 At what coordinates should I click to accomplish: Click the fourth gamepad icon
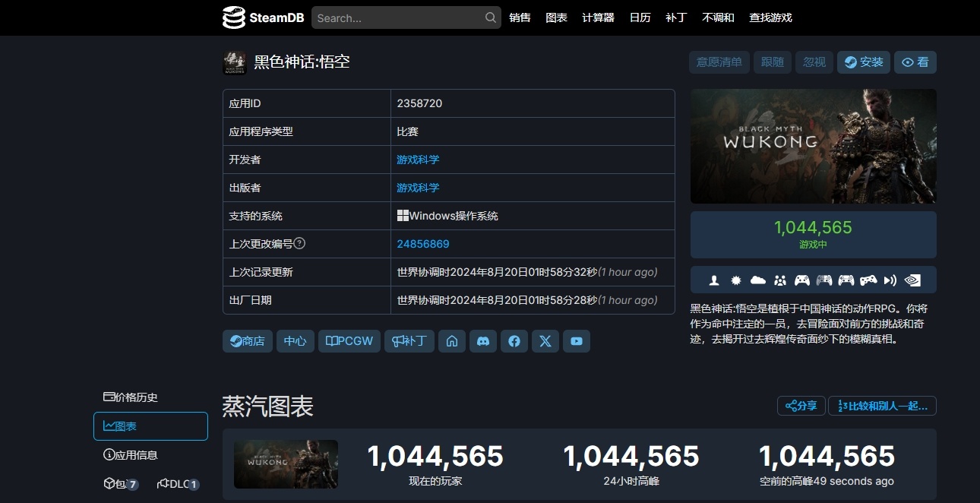[x=868, y=280]
